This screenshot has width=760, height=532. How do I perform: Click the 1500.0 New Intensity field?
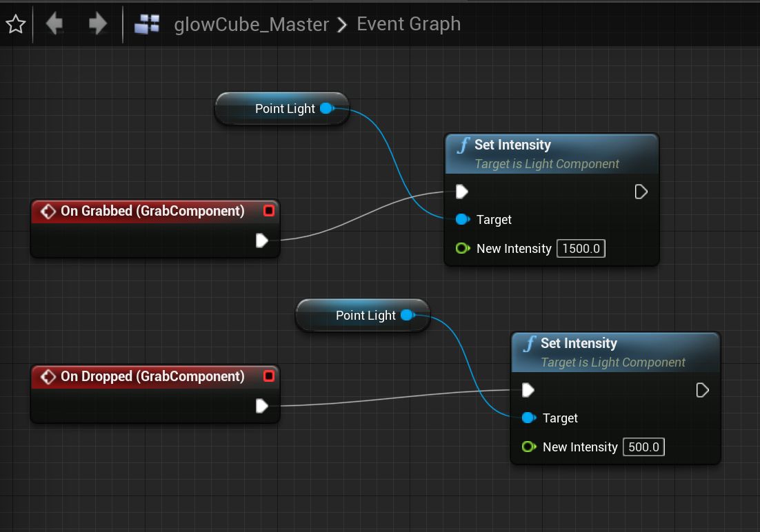pyautogui.click(x=581, y=249)
